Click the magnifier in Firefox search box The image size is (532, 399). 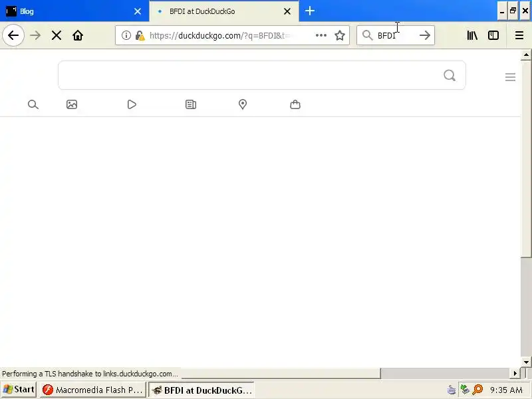(x=367, y=35)
